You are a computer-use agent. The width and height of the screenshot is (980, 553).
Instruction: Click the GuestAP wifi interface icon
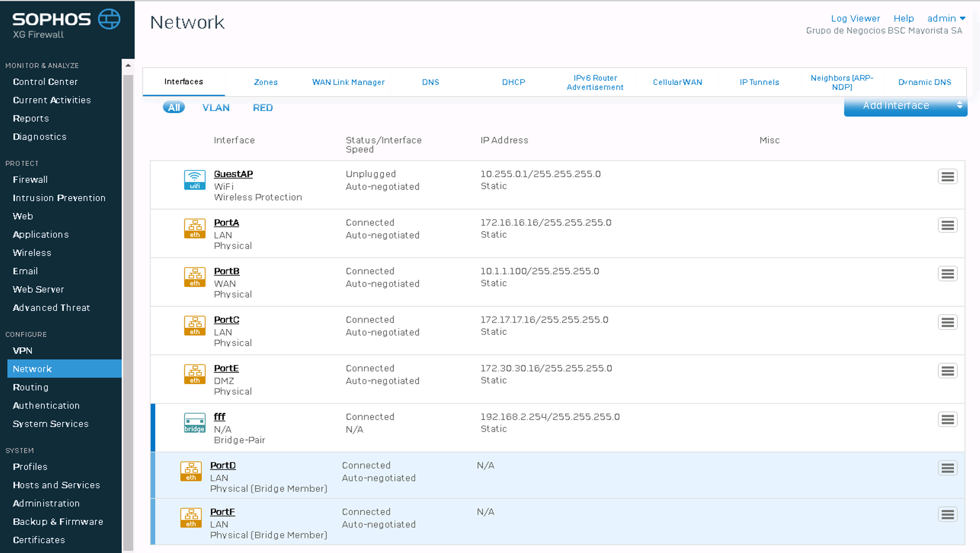pyautogui.click(x=195, y=180)
